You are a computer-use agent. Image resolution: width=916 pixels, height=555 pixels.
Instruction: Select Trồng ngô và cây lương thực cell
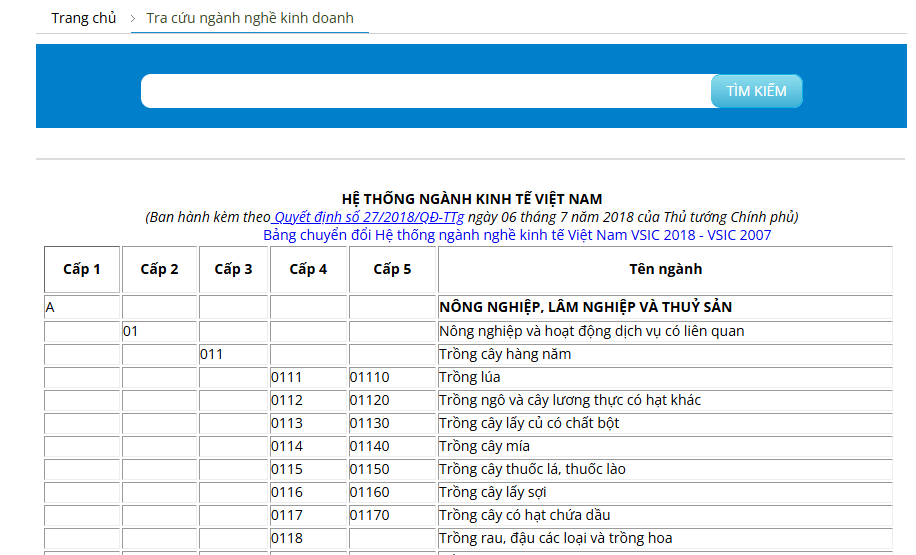click(665, 401)
